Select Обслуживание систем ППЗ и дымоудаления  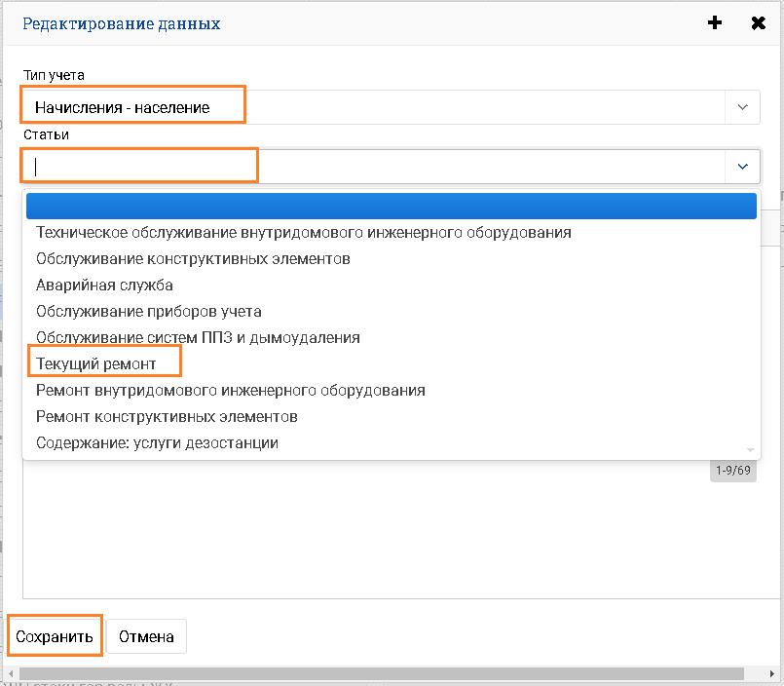pyautogui.click(x=198, y=338)
